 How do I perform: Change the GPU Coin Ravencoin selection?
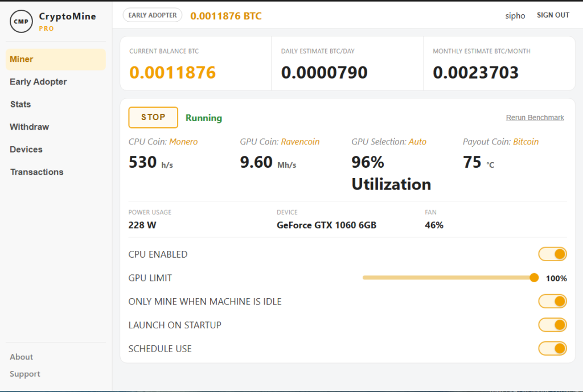click(300, 142)
